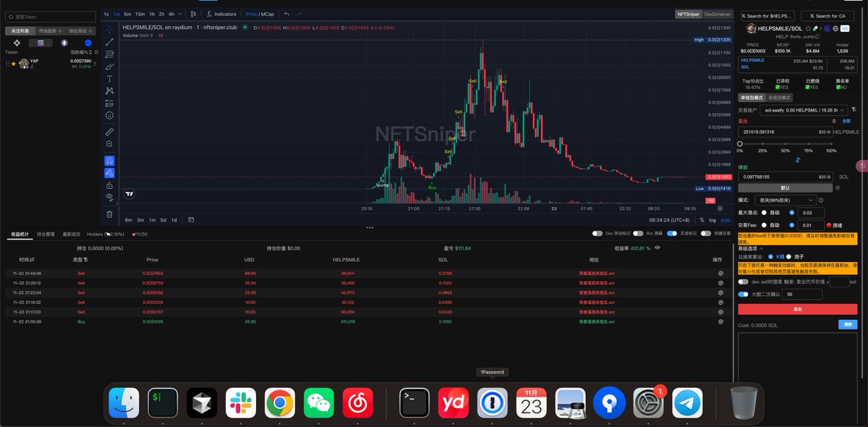Open the Indicators panel
The width and height of the screenshot is (868, 427).
pyautogui.click(x=221, y=14)
